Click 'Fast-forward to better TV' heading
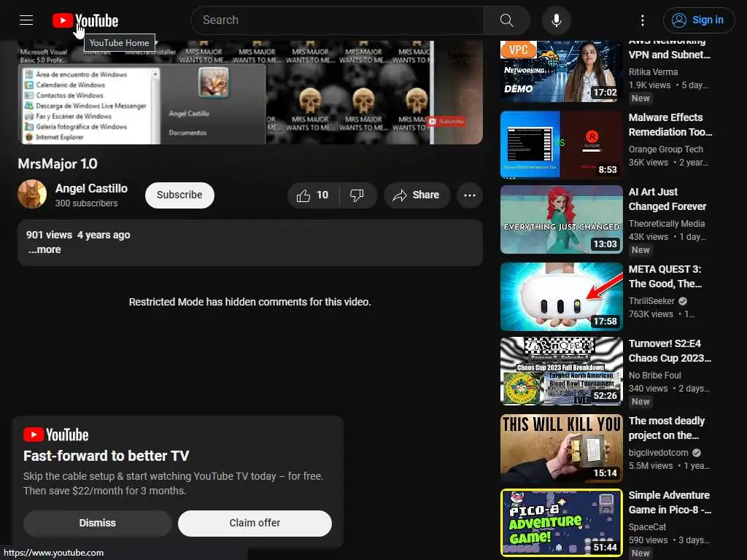 tap(107, 456)
